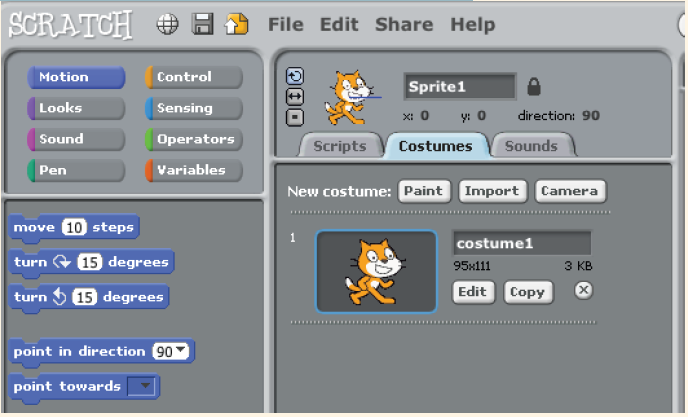Click the share project upload icon
The width and height of the screenshot is (688, 417).
tap(236, 24)
